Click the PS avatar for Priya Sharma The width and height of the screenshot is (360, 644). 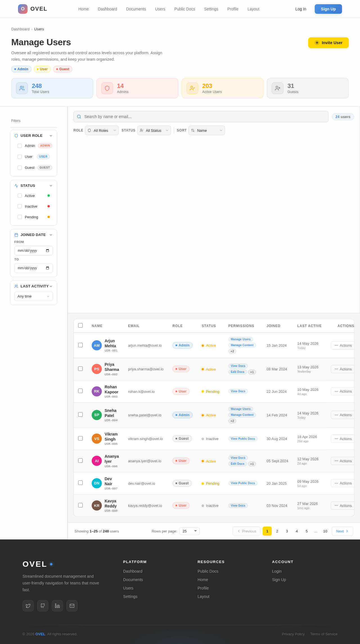(x=97, y=369)
